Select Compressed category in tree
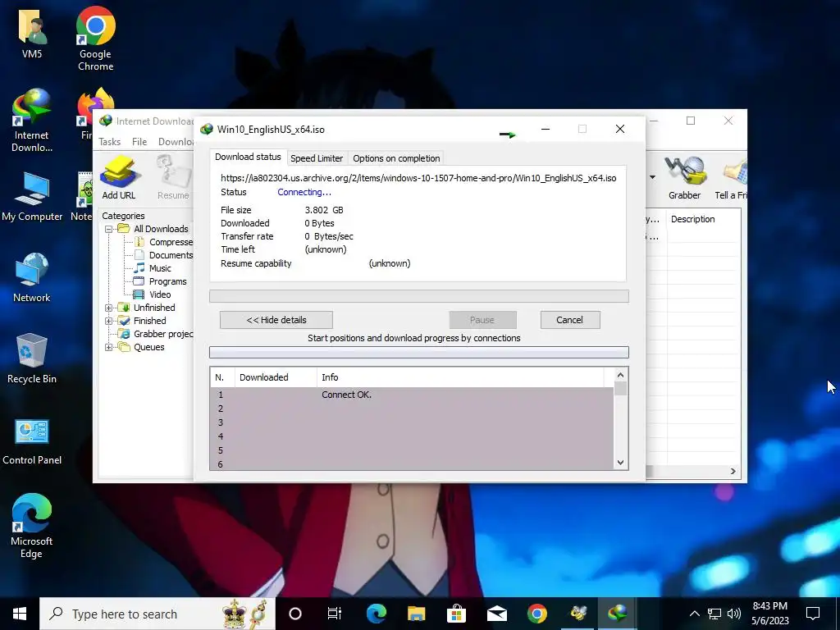Screen dimensions: 840x630 tap(163, 242)
